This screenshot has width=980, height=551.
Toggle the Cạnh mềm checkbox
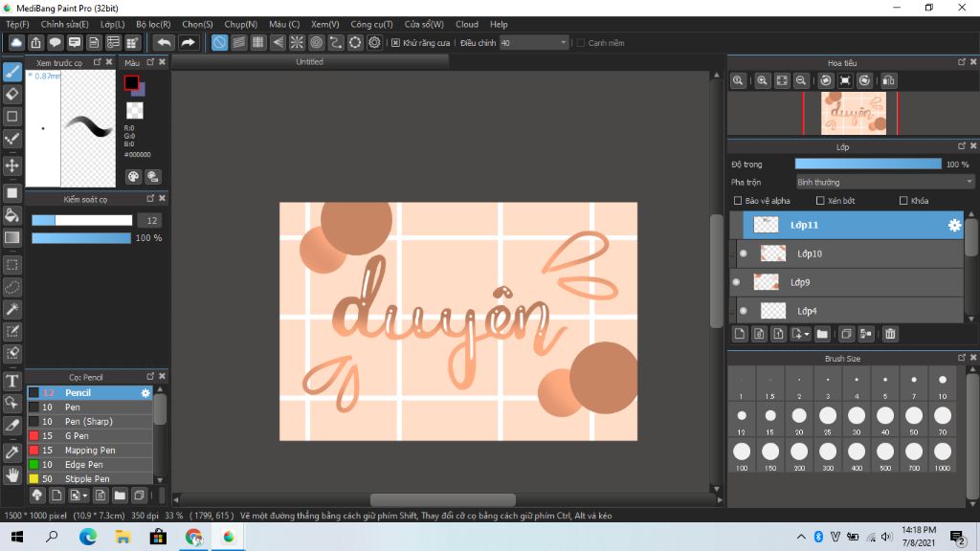581,43
